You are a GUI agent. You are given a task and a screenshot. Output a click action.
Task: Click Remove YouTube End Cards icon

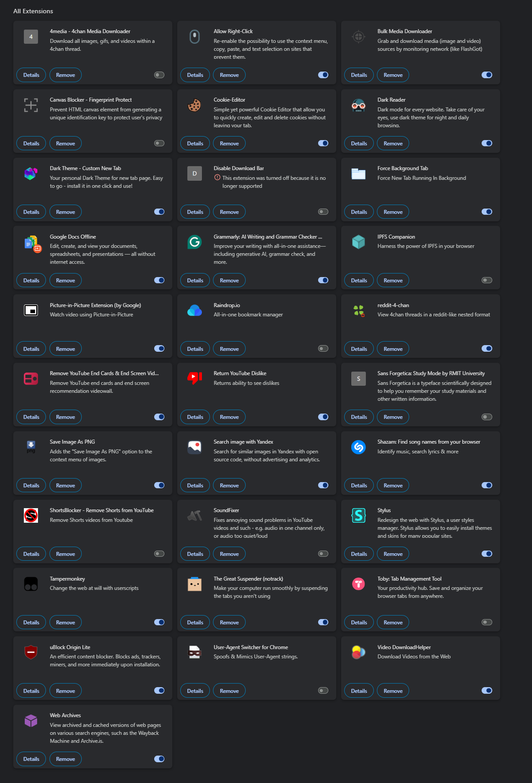coord(31,379)
